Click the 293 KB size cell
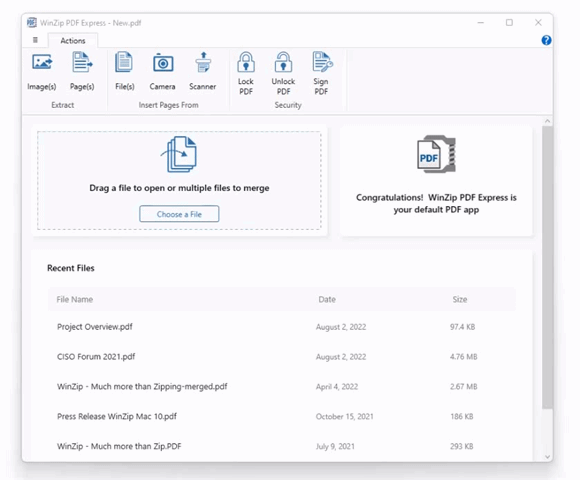The width and height of the screenshot is (580, 480). pyautogui.click(x=462, y=447)
